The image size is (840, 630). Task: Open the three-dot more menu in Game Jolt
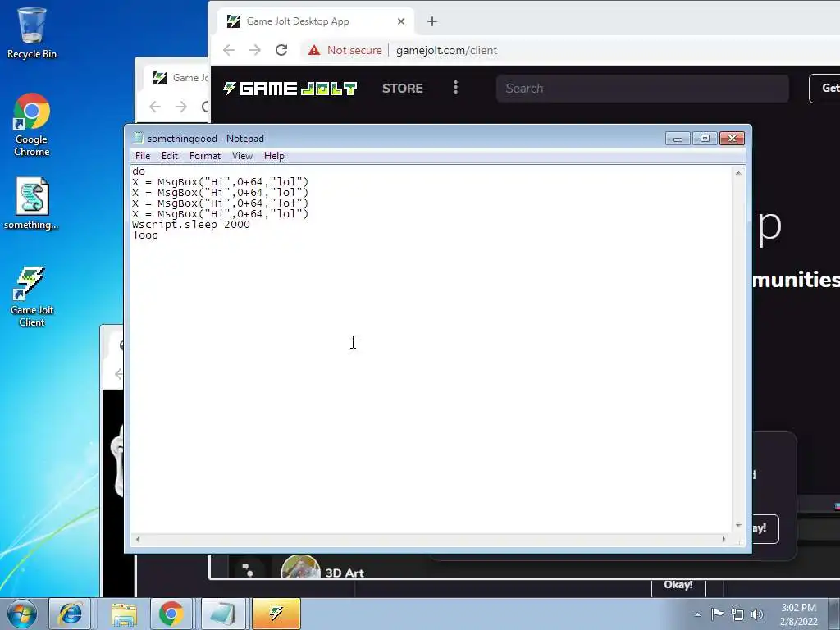coord(456,87)
